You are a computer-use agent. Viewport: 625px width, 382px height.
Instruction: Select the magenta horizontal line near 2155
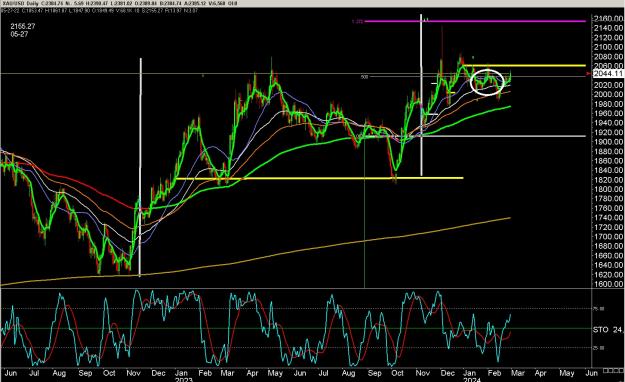pyautogui.click(x=474, y=21)
